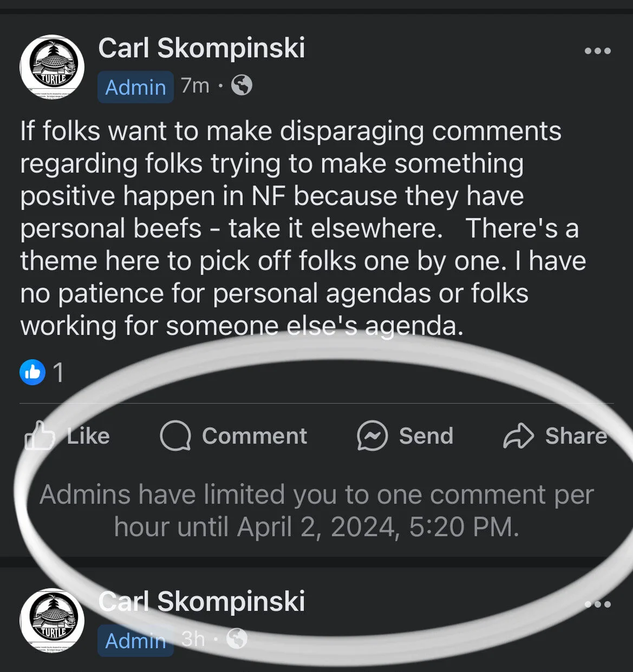Click the blue thumbs-up reaction icon
The width and height of the screenshot is (633, 672).
pyautogui.click(x=32, y=372)
